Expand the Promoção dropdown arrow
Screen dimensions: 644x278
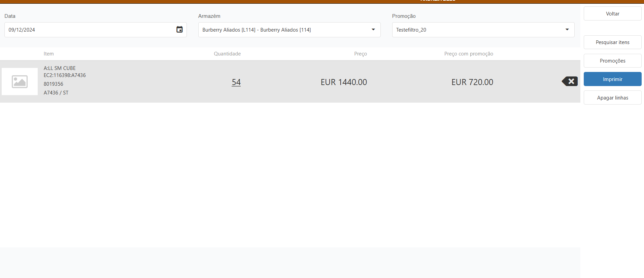point(567,30)
